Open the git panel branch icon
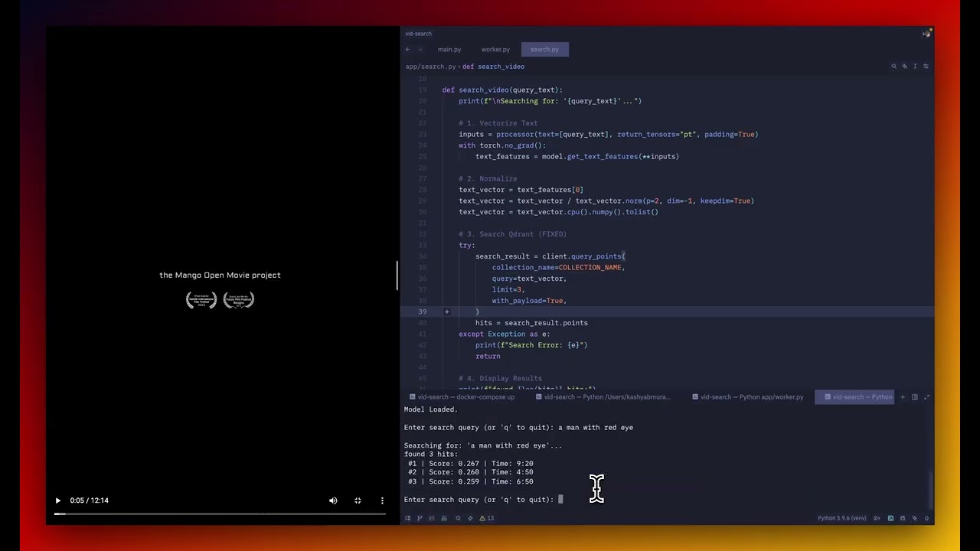The width and height of the screenshot is (980, 551). [x=420, y=518]
